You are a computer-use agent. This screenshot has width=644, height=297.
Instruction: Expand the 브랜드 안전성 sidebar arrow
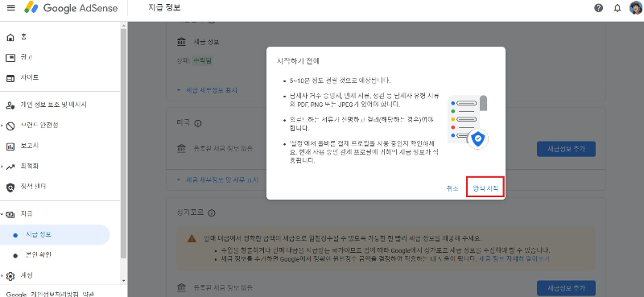coord(2,126)
